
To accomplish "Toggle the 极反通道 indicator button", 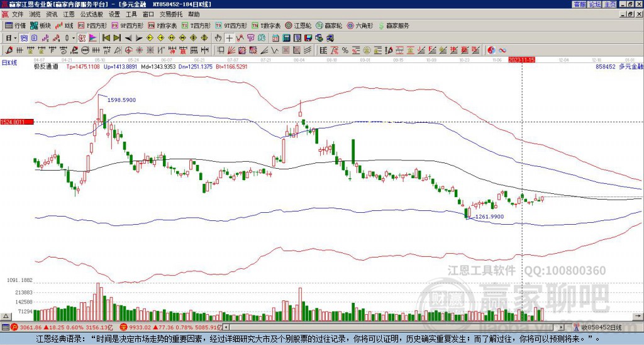I will [x=46, y=66].
